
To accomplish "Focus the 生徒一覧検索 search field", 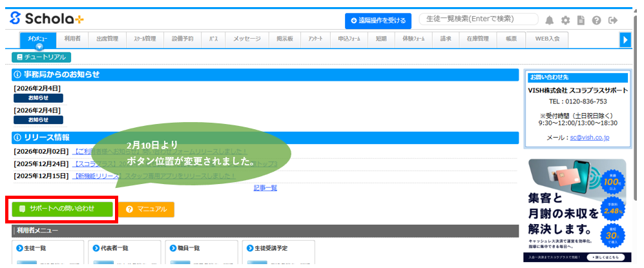I will [478, 19].
